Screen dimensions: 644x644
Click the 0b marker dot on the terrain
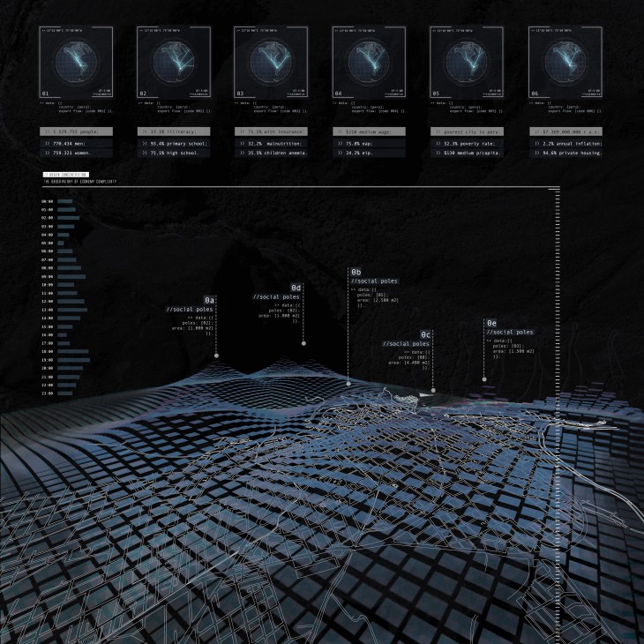[348, 383]
